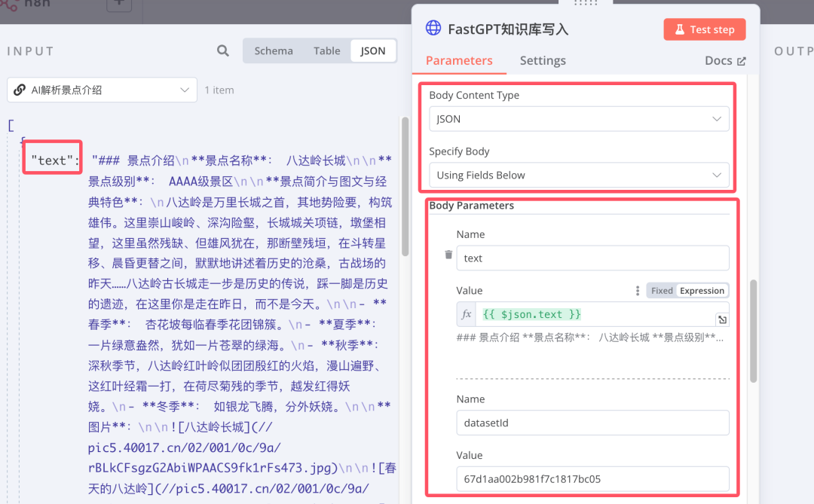814x504 pixels.
Task: Click the globe icon of the HTTP node
Action: pos(433,28)
